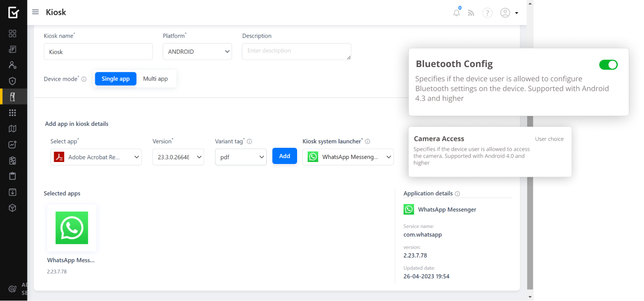Click in the Description text area
Image resolution: width=644 pixels, height=301 pixels.
tap(297, 51)
